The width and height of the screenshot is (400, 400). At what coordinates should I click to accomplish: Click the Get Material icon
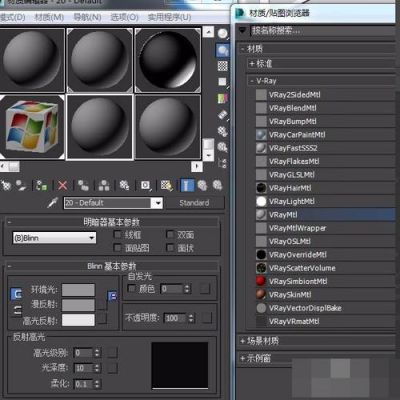pyautogui.click(x=6, y=185)
